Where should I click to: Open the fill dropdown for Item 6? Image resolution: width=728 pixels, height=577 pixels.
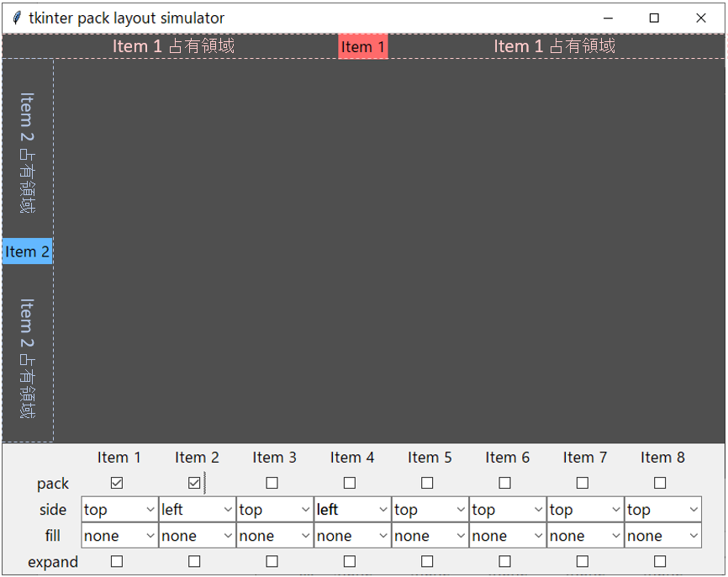508,536
